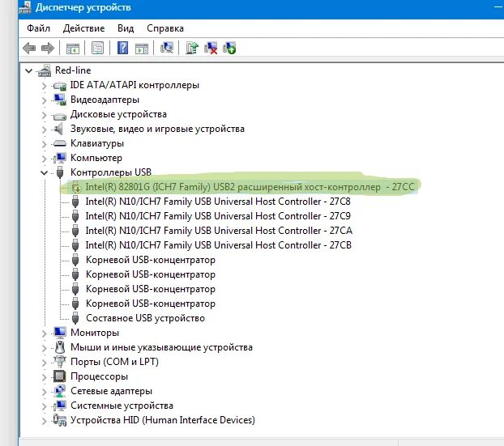Click the keyboard icon beside Клавиатуры
The image size is (504, 446).
(x=60, y=143)
